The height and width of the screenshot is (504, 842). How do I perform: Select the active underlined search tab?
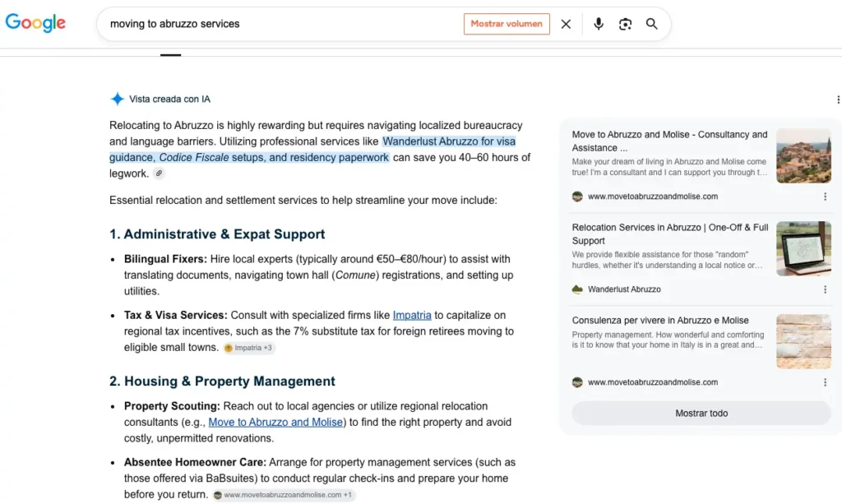coord(170,54)
